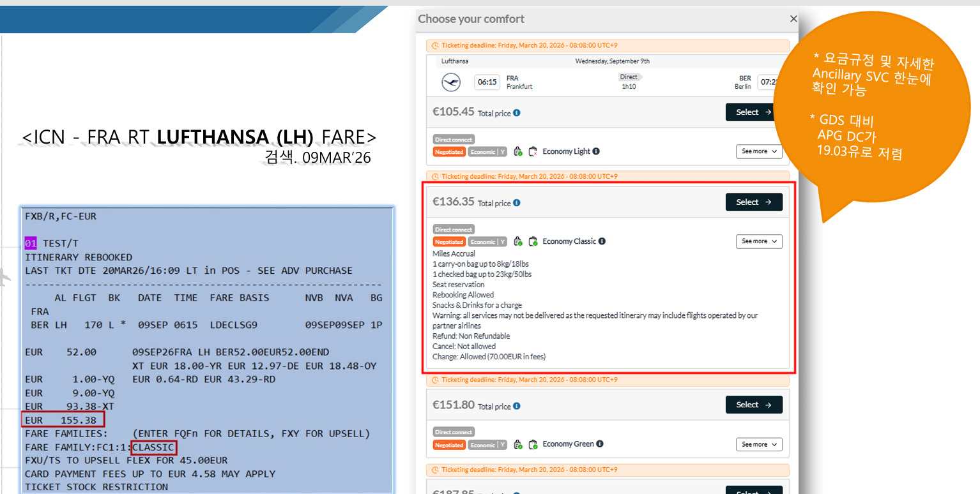Click checked baggage icon in Economy Light row
The image size is (980, 494).
click(x=532, y=151)
